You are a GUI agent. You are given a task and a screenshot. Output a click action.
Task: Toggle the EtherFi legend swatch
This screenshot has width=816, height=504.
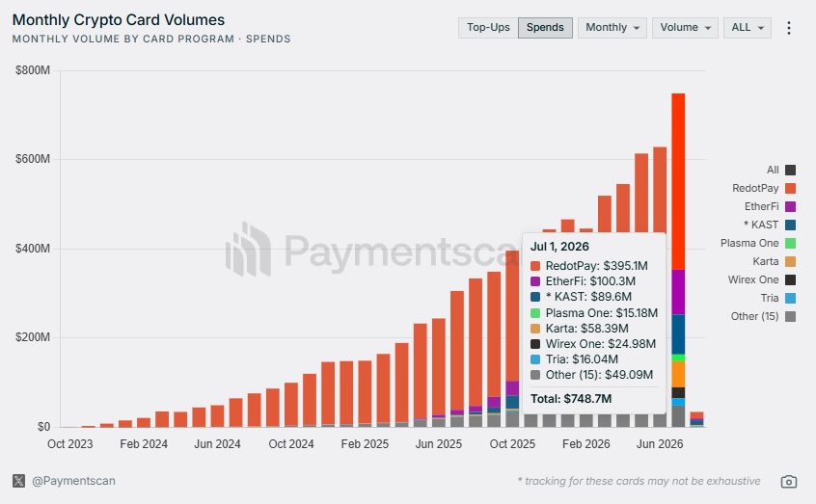pyautogui.click(x=790, y=206)
